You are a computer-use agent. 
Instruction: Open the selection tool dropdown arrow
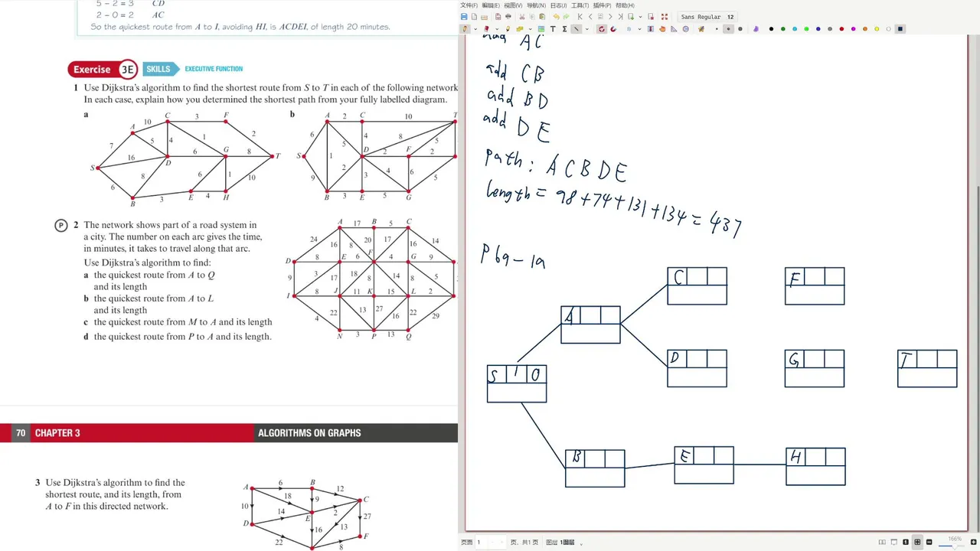(639, 29)
